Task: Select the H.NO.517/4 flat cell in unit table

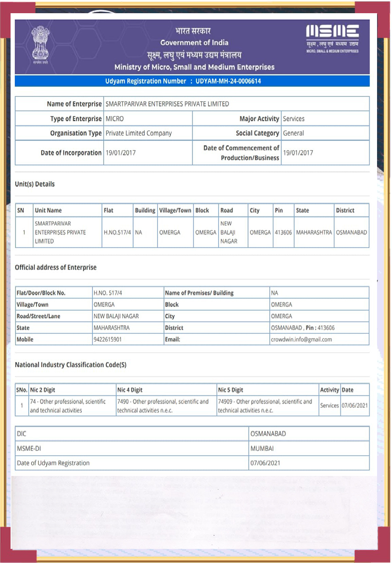Action: [x=117, y=232]
